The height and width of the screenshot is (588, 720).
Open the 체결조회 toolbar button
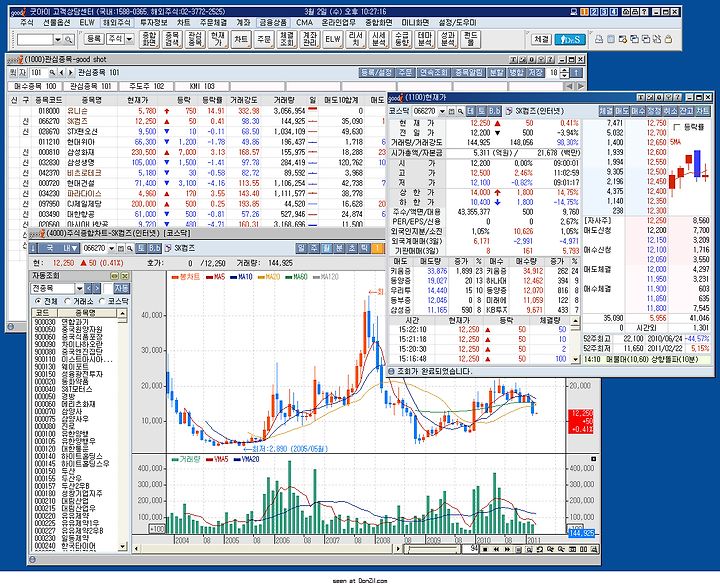(287, 39)
